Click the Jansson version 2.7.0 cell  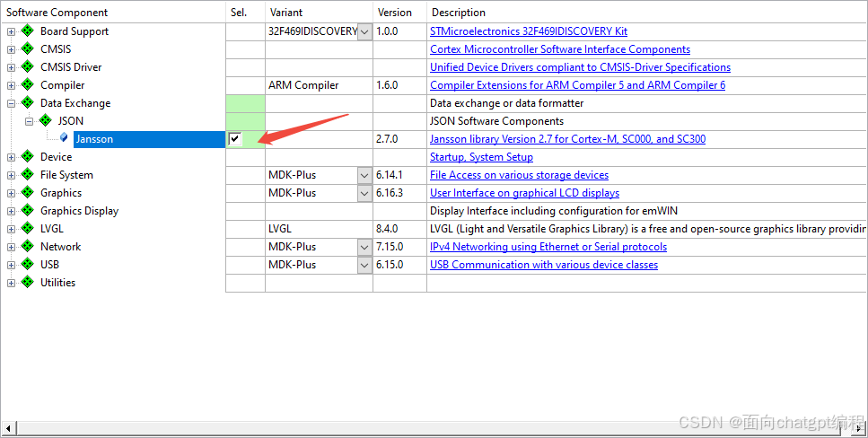pos(399,139)
